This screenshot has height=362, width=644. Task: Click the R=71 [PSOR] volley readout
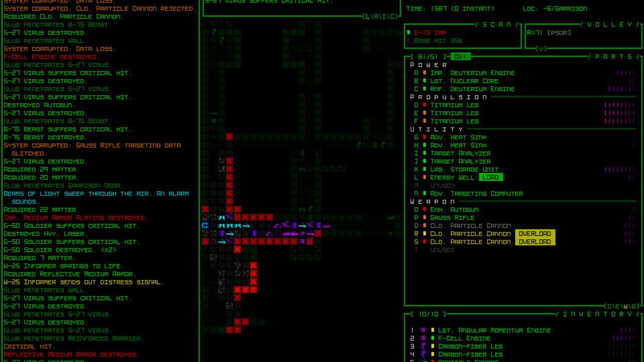[x=549, y=33]
